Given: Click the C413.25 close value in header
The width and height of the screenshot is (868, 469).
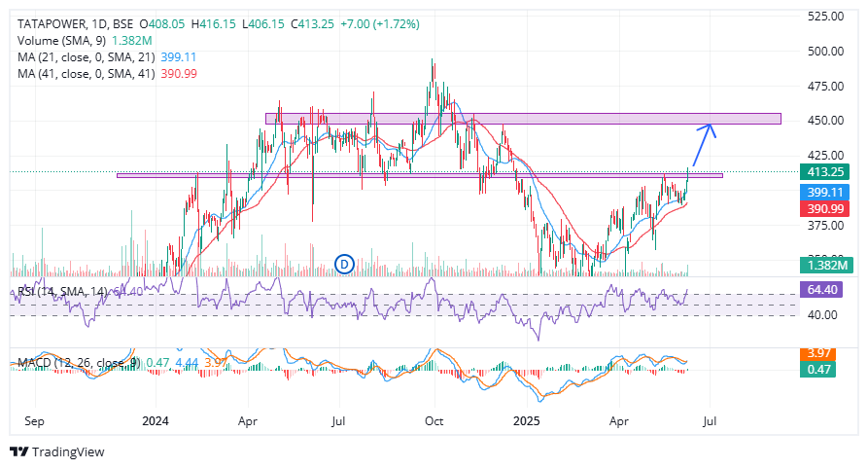Looking at the screenshot, I should (312, 23).
